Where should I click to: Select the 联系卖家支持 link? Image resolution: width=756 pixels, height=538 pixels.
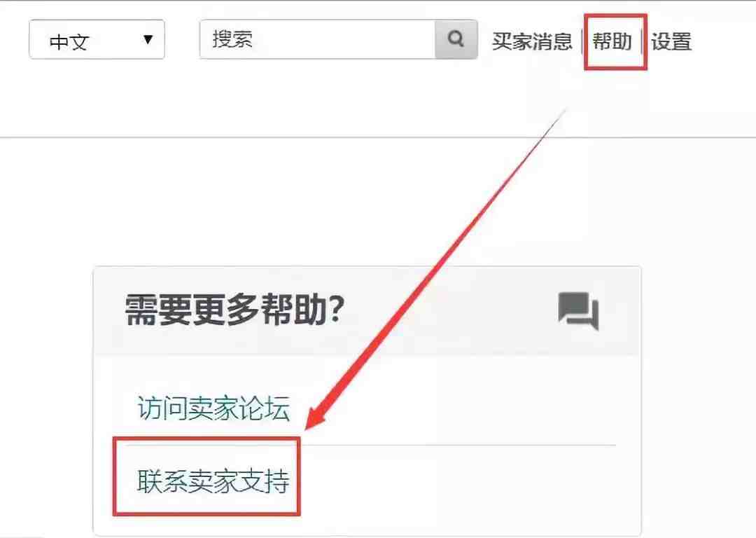click(213, 481)
